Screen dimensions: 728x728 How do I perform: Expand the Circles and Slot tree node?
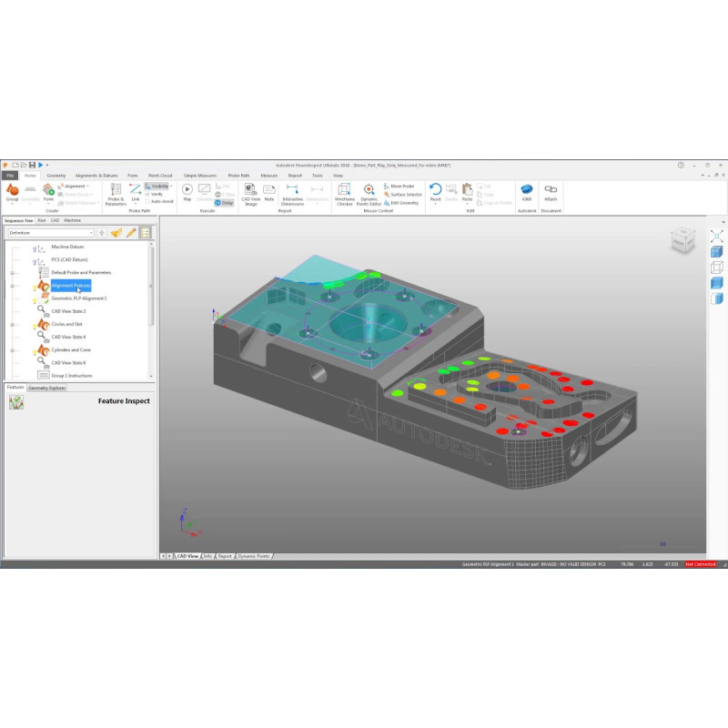point(12,324)
